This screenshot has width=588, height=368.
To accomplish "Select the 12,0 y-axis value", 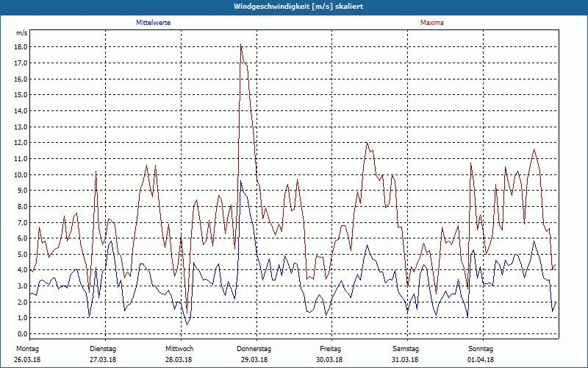I will (21, 143).
